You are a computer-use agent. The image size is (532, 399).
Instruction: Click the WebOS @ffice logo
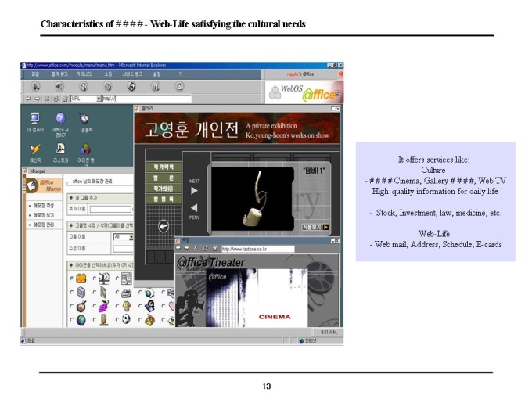[304, 92]
